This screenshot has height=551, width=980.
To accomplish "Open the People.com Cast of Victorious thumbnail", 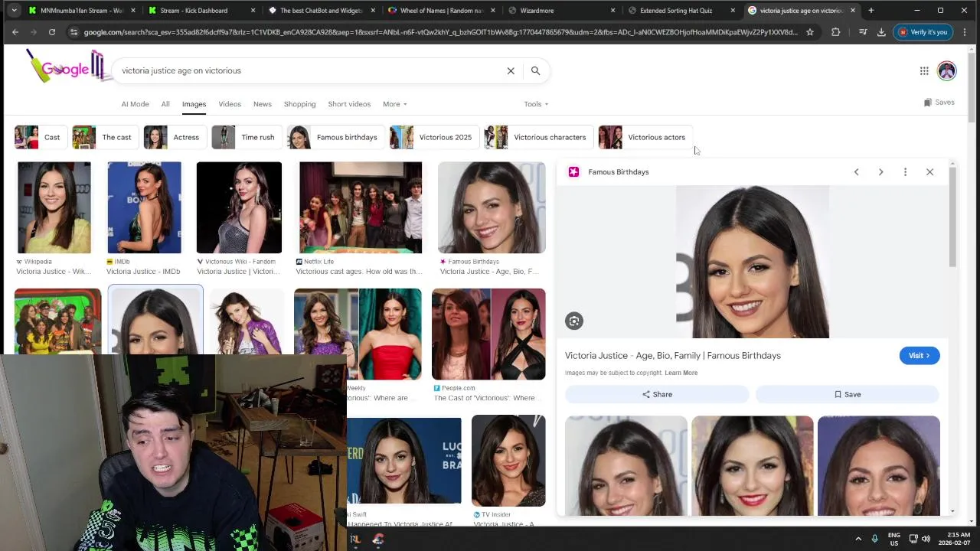I will 488,334.
